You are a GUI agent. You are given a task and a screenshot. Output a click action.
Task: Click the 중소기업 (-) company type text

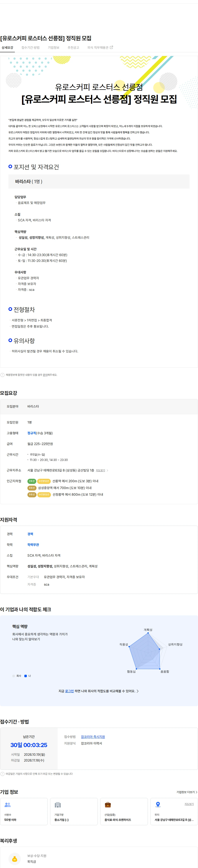tap(61, 819)
